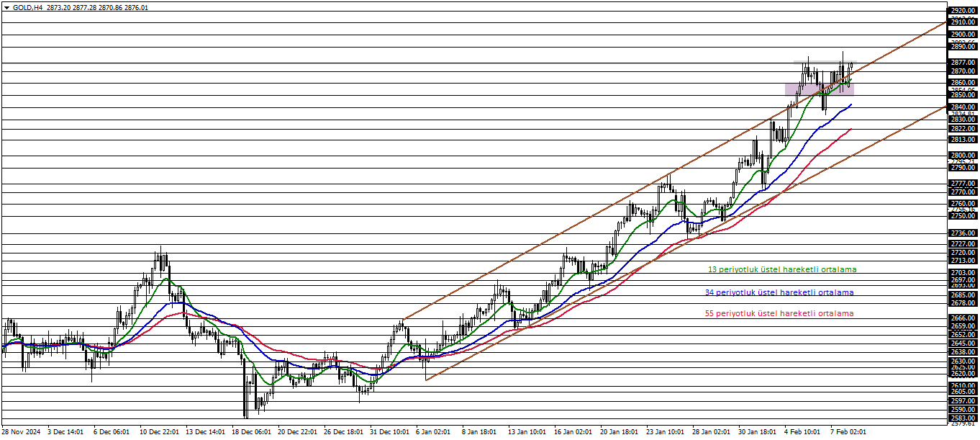980x440 pixels.
Task: Click the 3 Dec 14:01 time label
Action: pyautogui.click(x=66, y=432)
